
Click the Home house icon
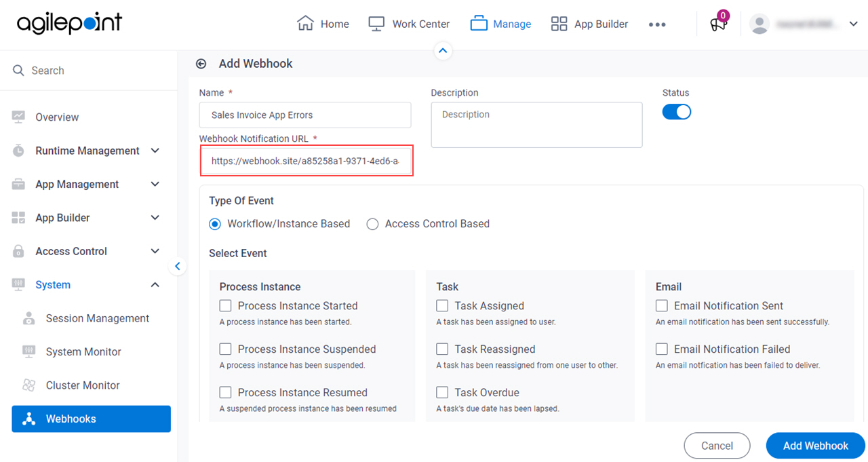click(306, 24)
